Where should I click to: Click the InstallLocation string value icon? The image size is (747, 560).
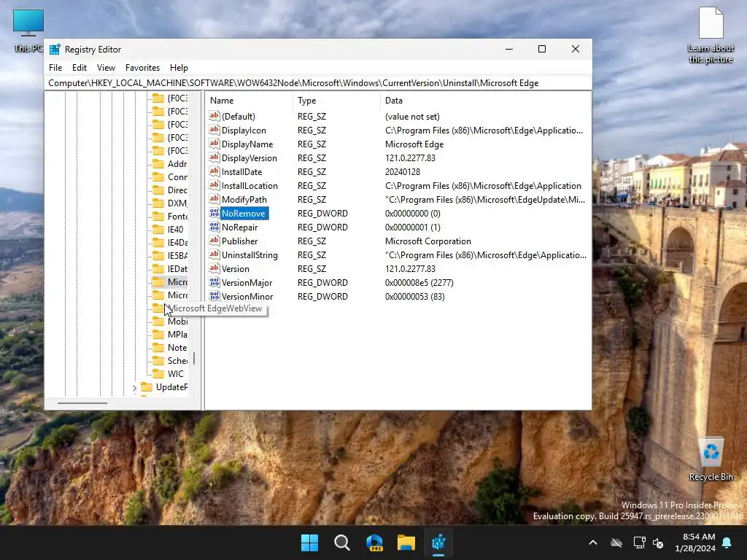pos(214,184)
